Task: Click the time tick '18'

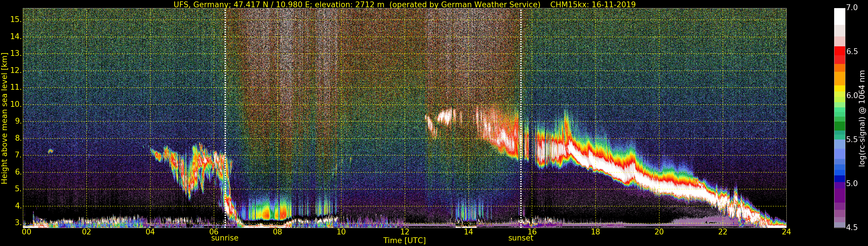Action: pyautogui.click(x=595, y=232)
